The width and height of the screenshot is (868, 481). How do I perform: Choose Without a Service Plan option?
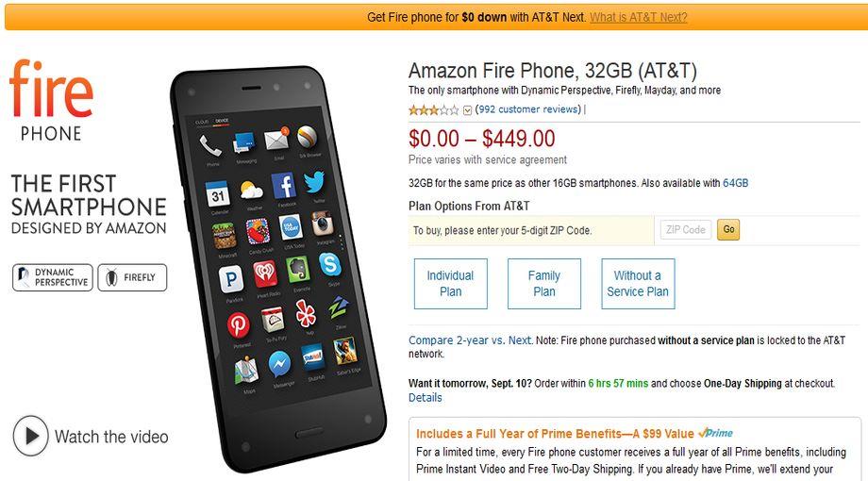pos(638,283)
